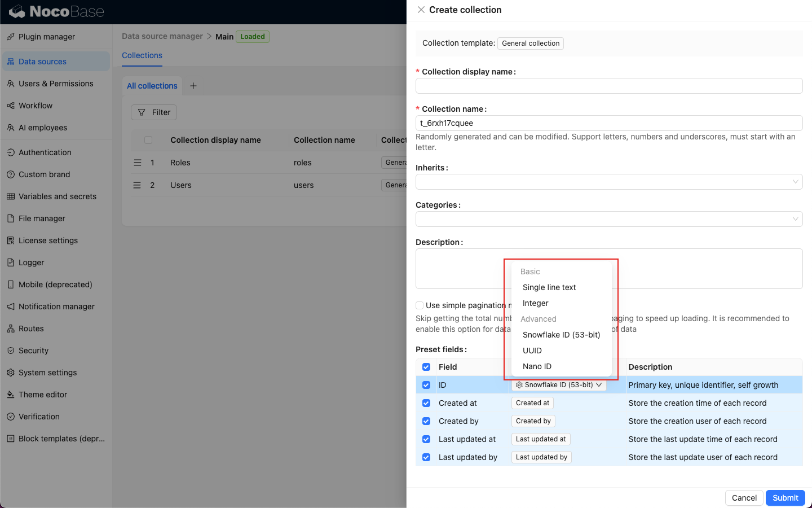Uncheck the Last updated by field checkbox
Image resolution: width=812 pixels, height=508 pixels.
point(426,457)
